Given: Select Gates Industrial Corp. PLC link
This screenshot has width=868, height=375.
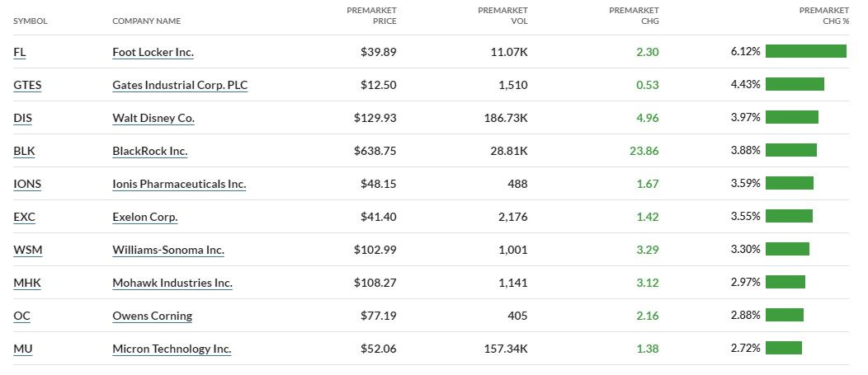Looking at the screenshot, I should coord(180,85).
